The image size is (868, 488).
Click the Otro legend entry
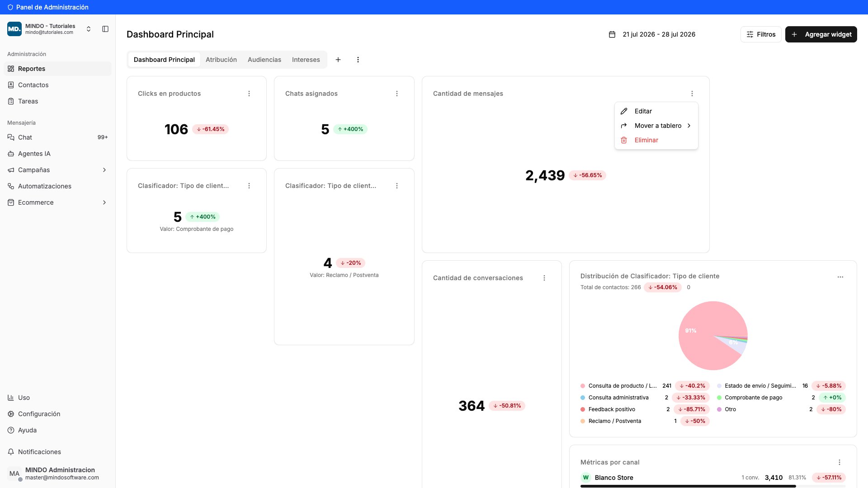pyautogui.click(x=781, y=409)
